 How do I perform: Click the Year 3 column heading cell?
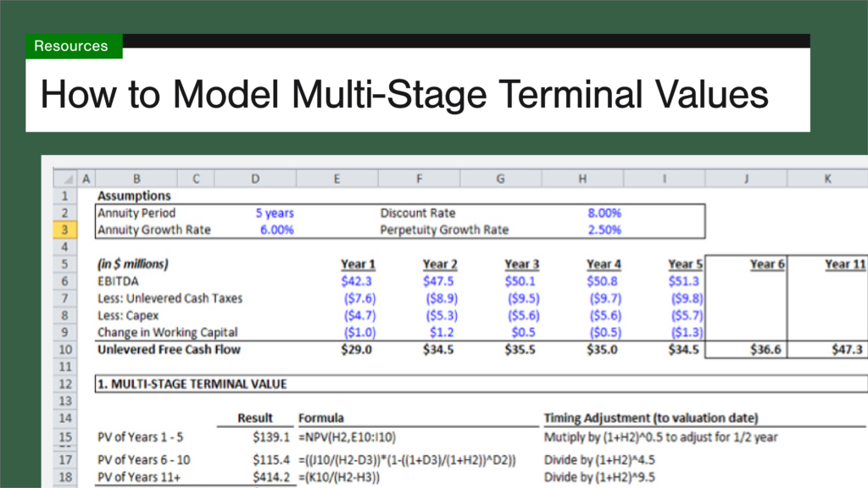pos(521,264)
